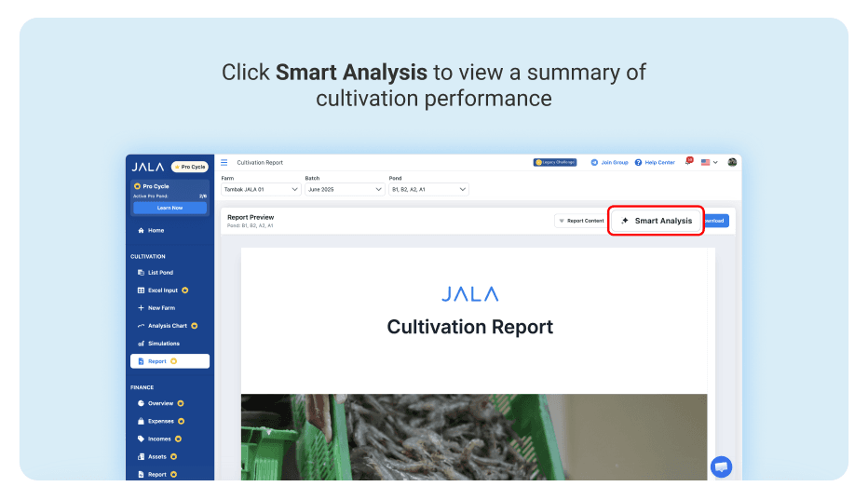This screenshot has width=868, height=500.
Task: Click the Legacy Challenge badge
Action: pyautogui.click(x=555, y=162)
